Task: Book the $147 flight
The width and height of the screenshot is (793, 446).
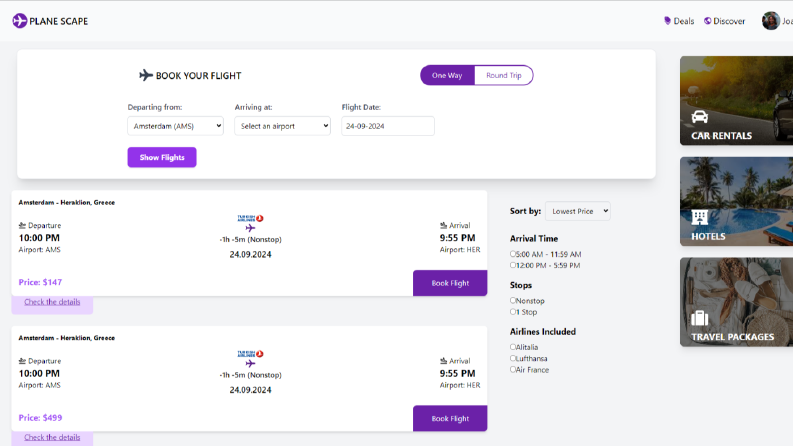Action: click(x=450, y=283)
